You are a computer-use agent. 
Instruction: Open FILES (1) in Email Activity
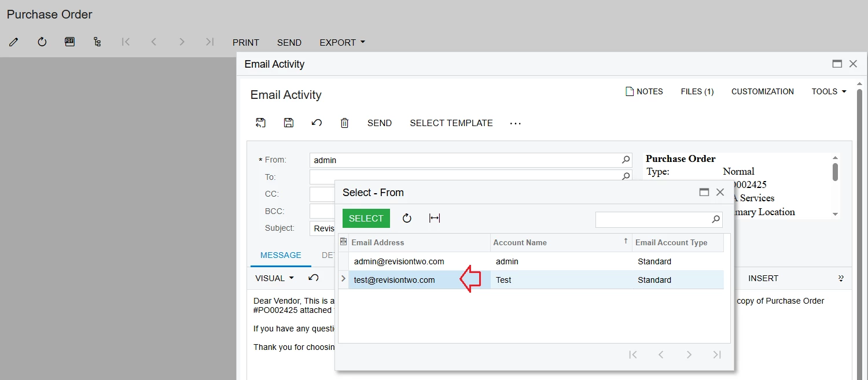click(697, 91)
